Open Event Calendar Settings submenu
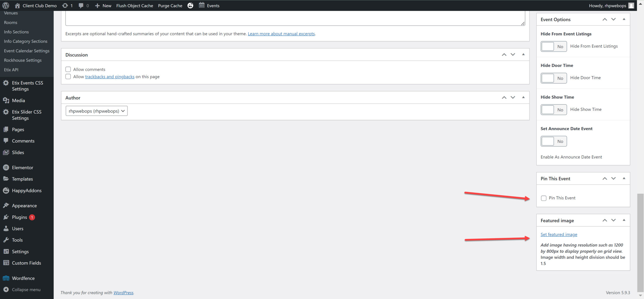 click(x=27, y=51)
